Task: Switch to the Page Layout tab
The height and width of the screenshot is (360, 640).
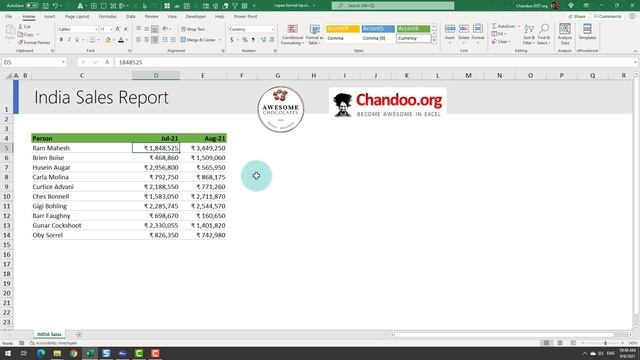Action: (77, 17)
